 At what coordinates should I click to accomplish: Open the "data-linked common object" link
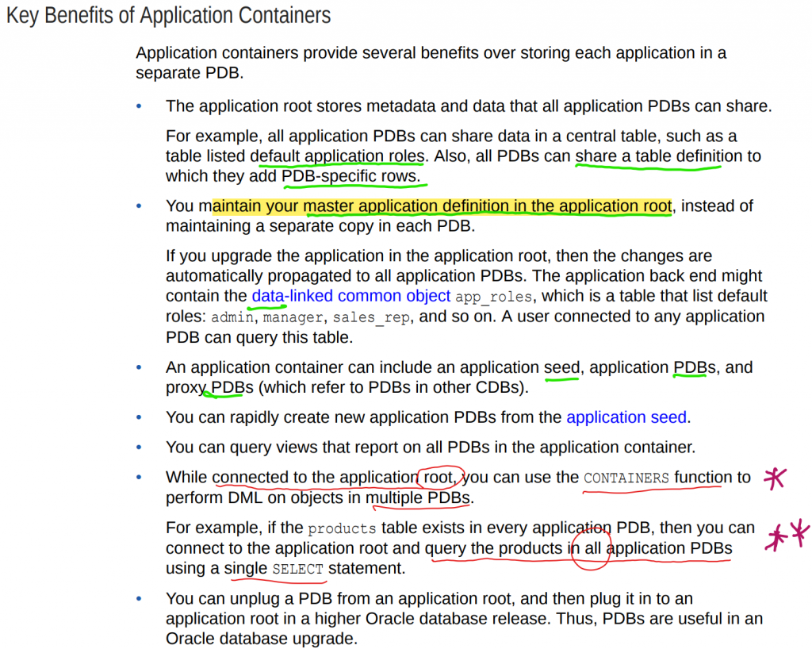350,296
